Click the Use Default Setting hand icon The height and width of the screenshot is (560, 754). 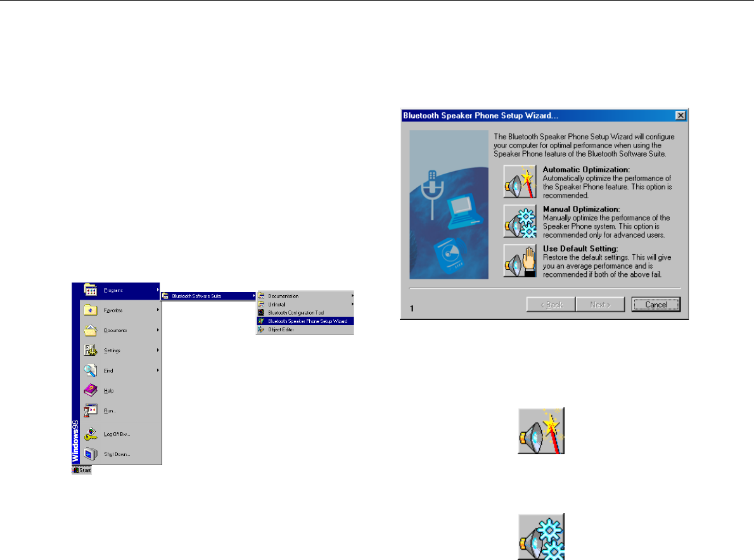pyautogui.click(x=520, y=260)
